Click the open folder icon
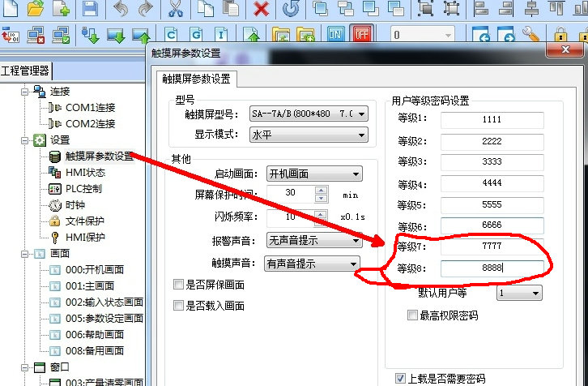 click(x=35, y=9)
